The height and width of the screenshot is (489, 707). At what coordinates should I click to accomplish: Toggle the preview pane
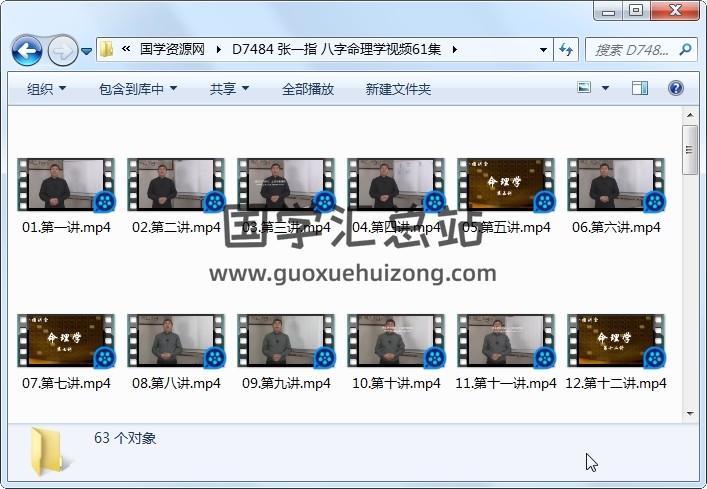coord(640,88)
